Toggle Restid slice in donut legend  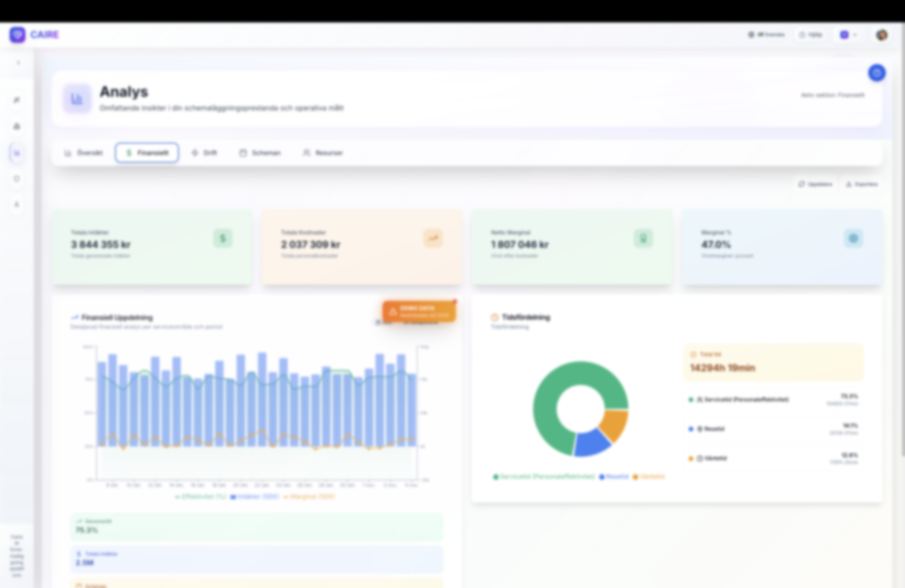coord(614,477)
